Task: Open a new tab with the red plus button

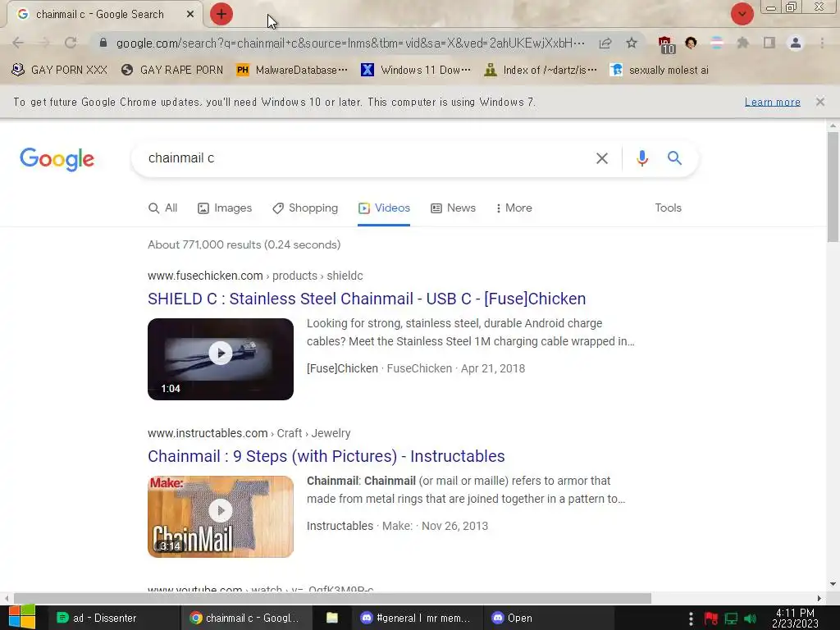Action: click(221, 14)
